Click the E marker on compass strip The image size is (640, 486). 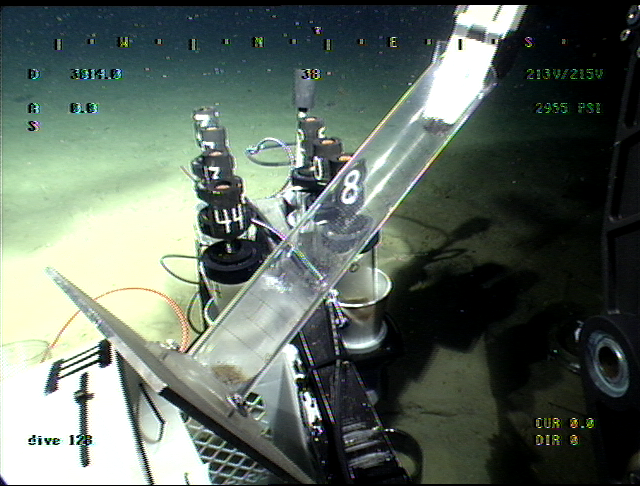click(x=393, y=43)
